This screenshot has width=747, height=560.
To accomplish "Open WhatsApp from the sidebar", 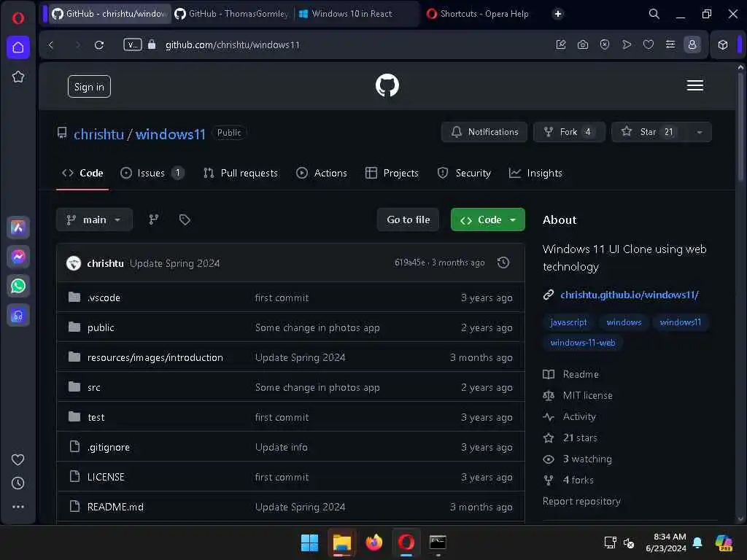I will pos(18,286).
